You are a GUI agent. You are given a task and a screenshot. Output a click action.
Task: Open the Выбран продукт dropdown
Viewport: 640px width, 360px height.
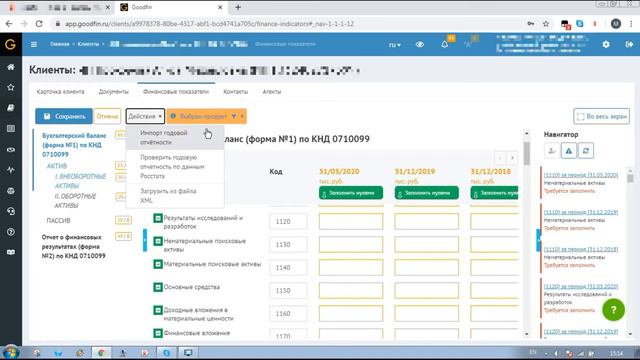click(x=207, y=116)
